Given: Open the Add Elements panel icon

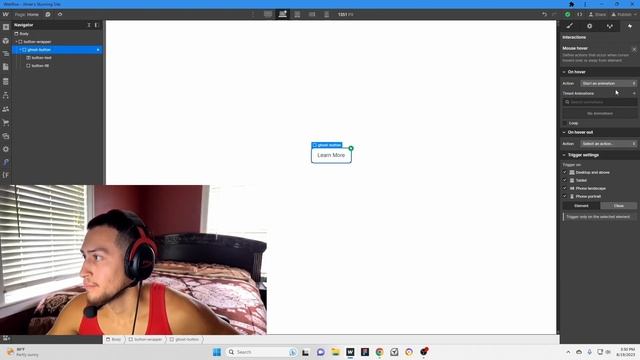Looking at the screenshot, I should [6, 27].
